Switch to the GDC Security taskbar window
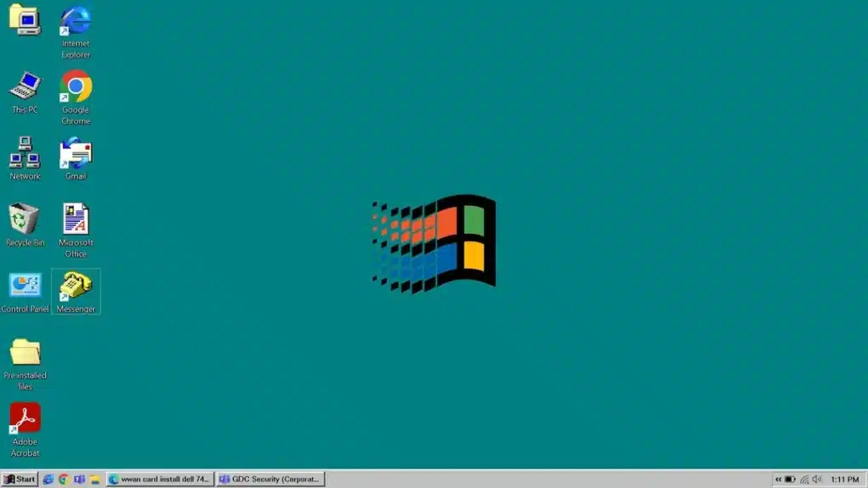The height and width of the screenshot is (488, 868). [270, 480]
